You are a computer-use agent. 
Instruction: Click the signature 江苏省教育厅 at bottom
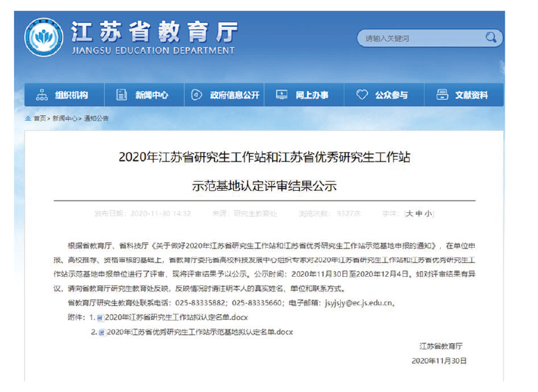click(x=441, y=346)
